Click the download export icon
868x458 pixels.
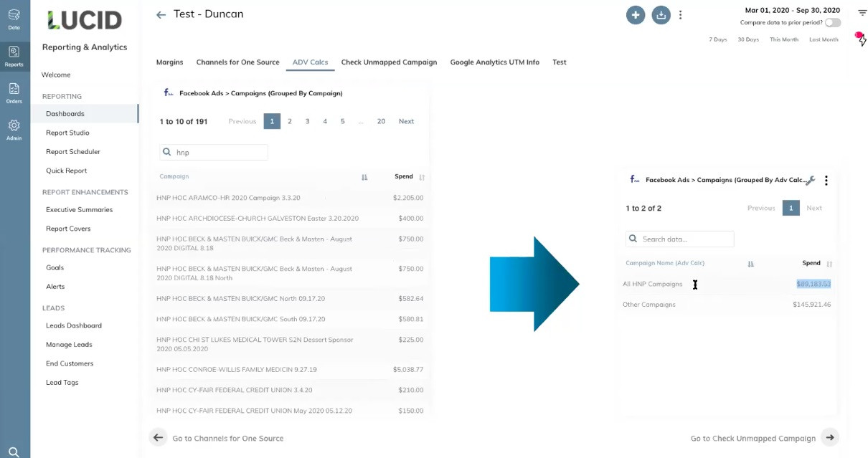click(x=660, y=15)
